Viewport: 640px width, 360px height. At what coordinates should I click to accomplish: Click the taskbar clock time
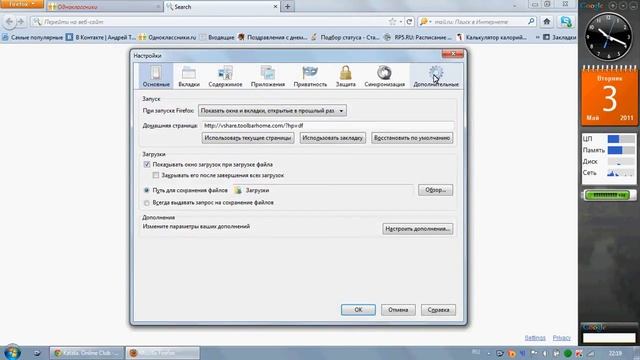click(615, 353)
